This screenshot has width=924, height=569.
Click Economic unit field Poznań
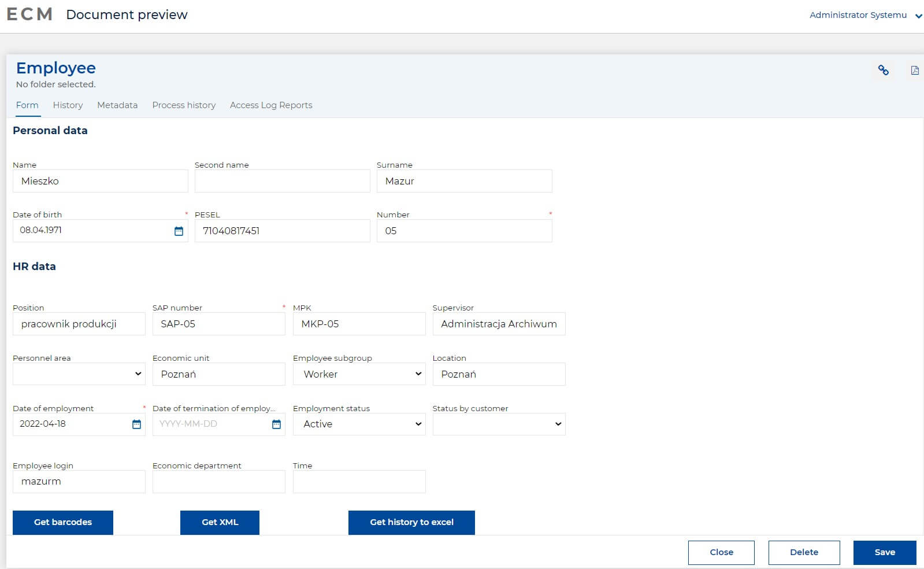coord(219,374)
